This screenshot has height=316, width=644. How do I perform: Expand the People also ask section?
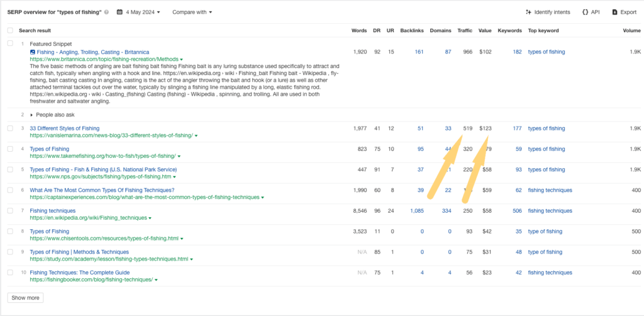click(x=33, y=115)
